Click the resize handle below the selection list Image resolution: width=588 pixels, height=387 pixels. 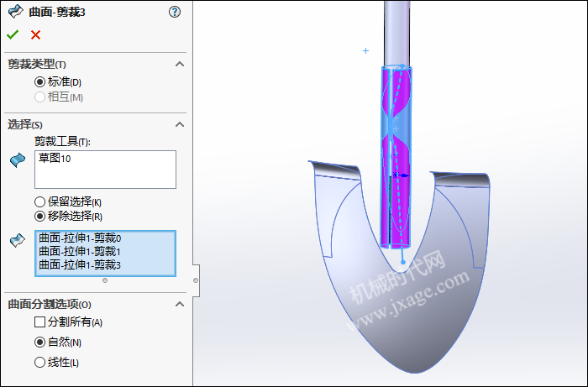(x=105, y=280)
